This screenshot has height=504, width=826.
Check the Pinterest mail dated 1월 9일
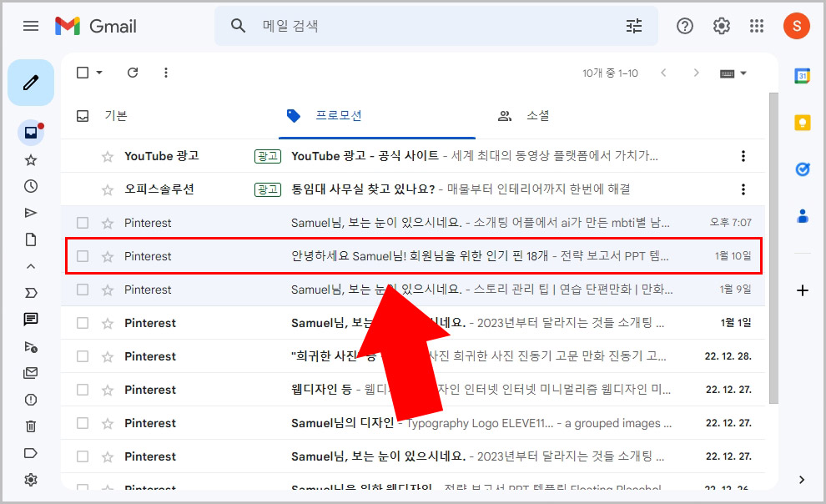[83, 290]
